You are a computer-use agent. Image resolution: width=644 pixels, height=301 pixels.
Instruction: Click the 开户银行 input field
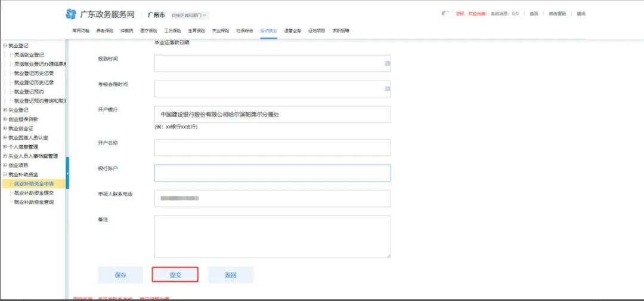273,114
